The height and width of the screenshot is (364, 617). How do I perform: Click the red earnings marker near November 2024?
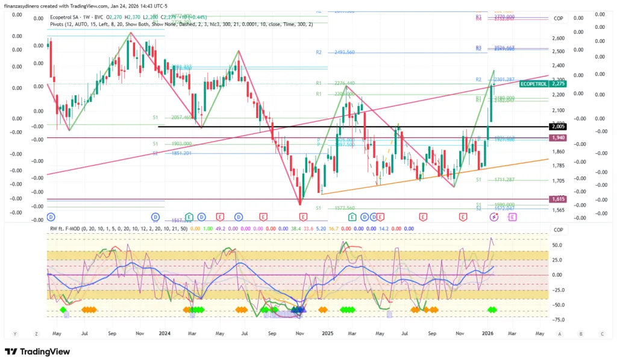[x=299, y=216]
